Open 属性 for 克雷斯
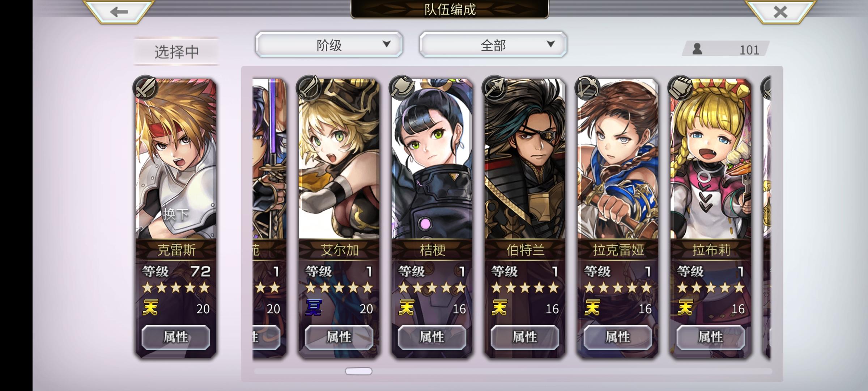The image size is (868, 391). [x=176, y=337]
